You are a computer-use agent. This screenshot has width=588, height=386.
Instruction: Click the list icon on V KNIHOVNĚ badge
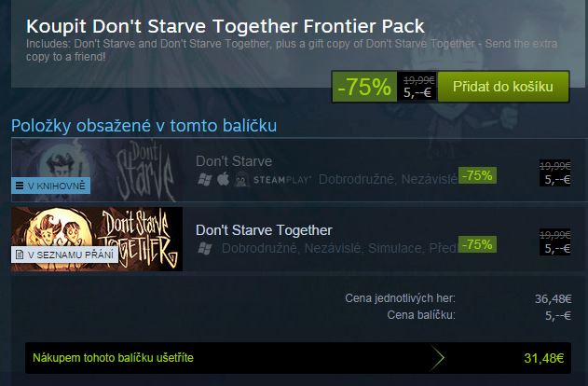click(x=20, y=186)
